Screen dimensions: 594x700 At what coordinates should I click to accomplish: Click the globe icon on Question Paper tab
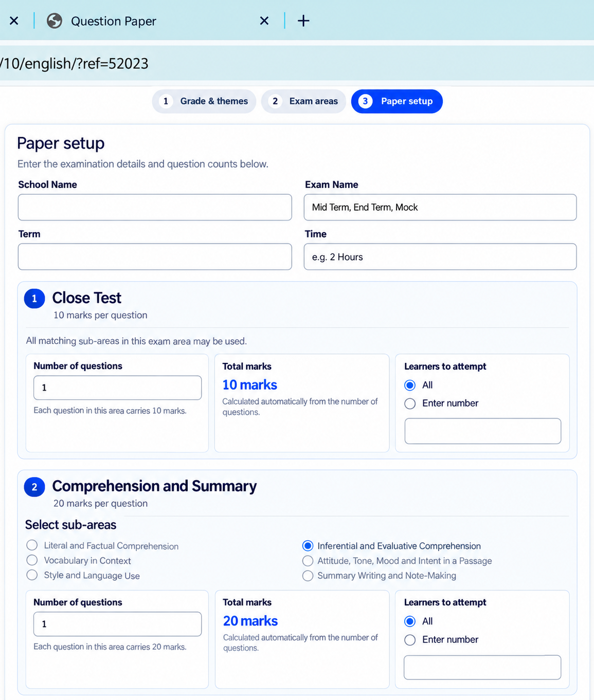(54, 21)
